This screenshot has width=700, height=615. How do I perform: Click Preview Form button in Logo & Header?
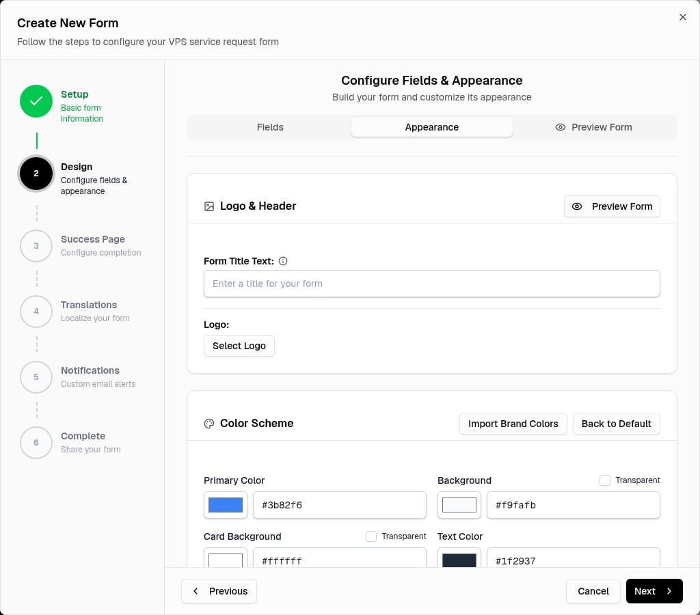click(x=612, y=206)
